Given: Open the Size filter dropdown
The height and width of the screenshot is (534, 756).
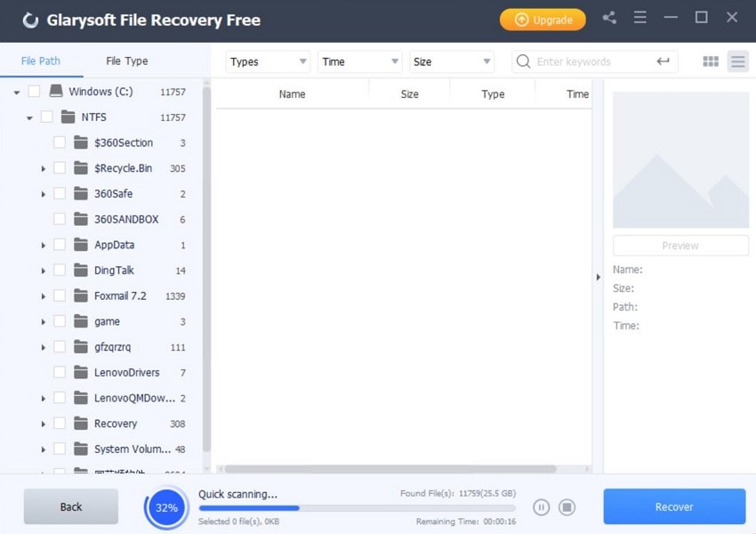Looking at the screenshot, I should 451,61.
